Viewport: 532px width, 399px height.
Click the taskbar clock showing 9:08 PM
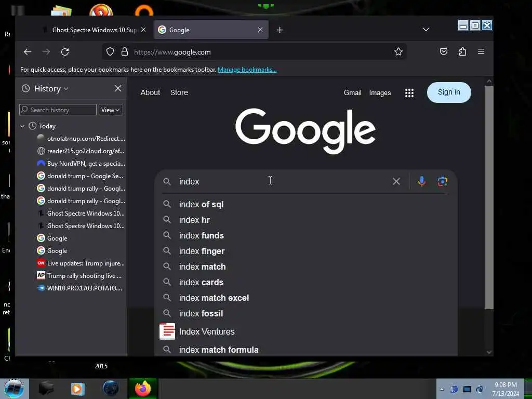point(506,389)
